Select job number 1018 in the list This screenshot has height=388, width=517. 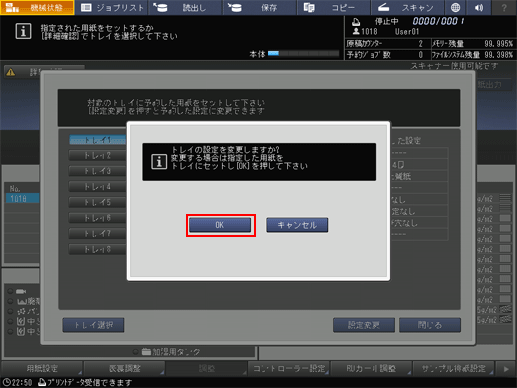click(x=22, y=199)
